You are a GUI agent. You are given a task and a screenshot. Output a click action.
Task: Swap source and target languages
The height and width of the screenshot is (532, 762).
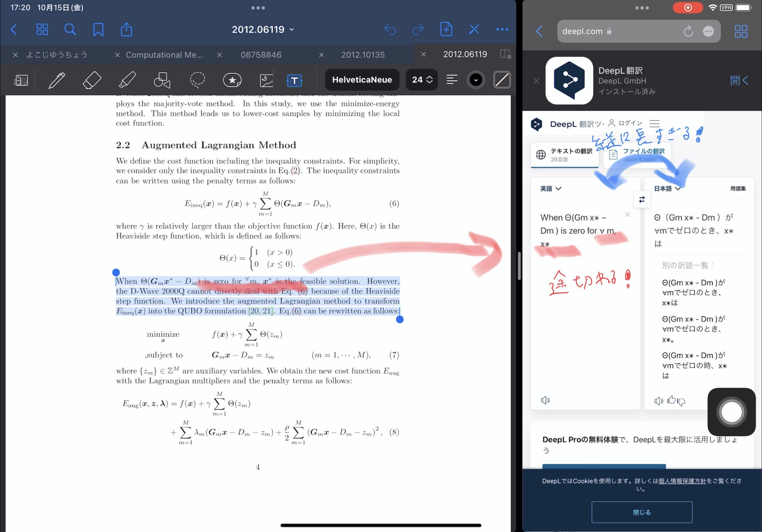641,199
